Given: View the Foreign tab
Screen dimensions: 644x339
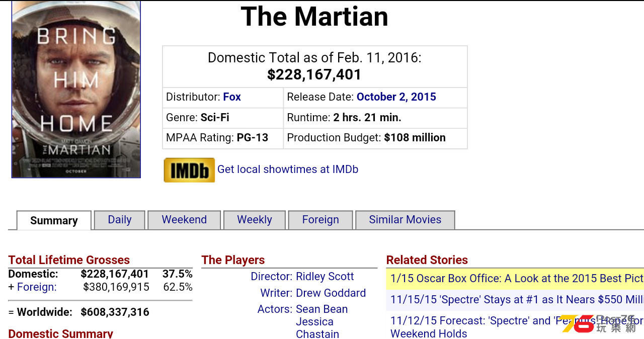Looking at the screenshot, I should [x=320, y=220].
